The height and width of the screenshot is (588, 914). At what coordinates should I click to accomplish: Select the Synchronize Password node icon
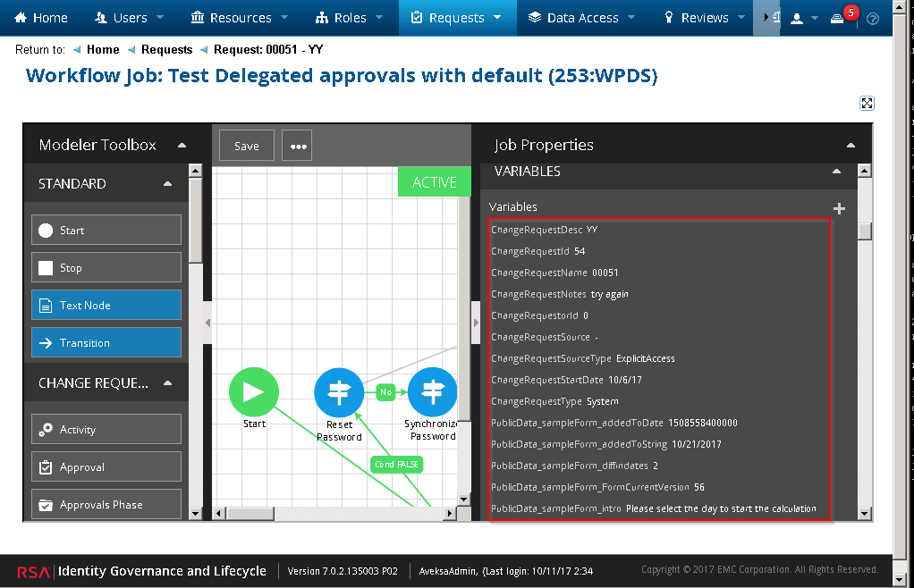433,391
